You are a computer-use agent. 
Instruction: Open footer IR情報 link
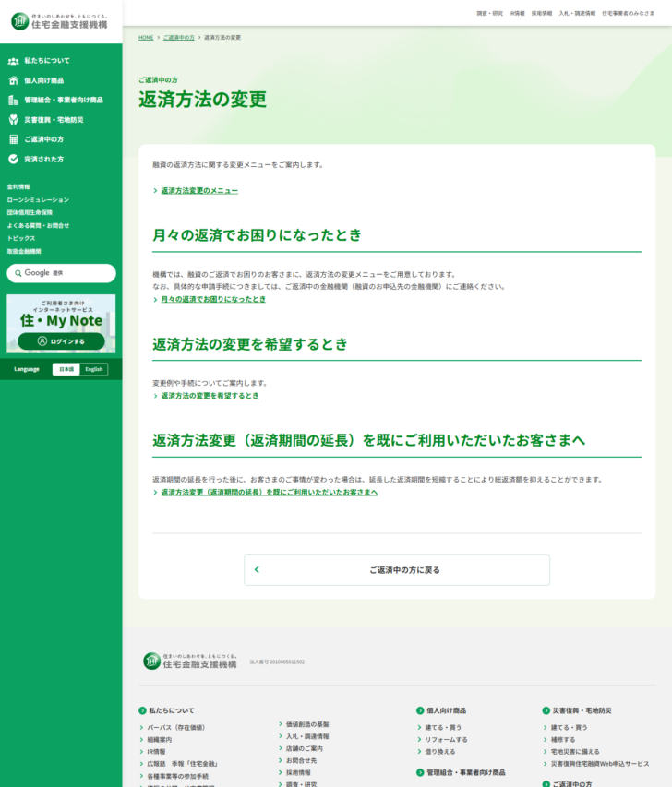click(156, 751)
